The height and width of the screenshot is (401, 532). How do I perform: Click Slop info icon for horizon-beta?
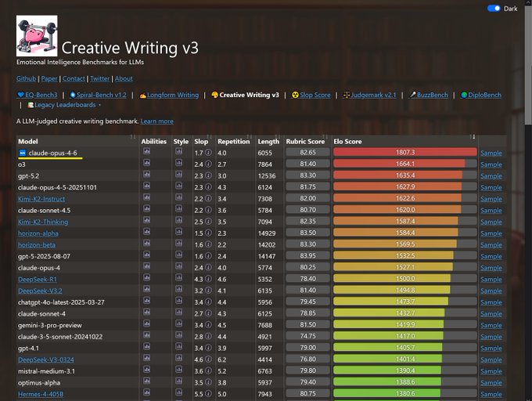coord(208,244)
